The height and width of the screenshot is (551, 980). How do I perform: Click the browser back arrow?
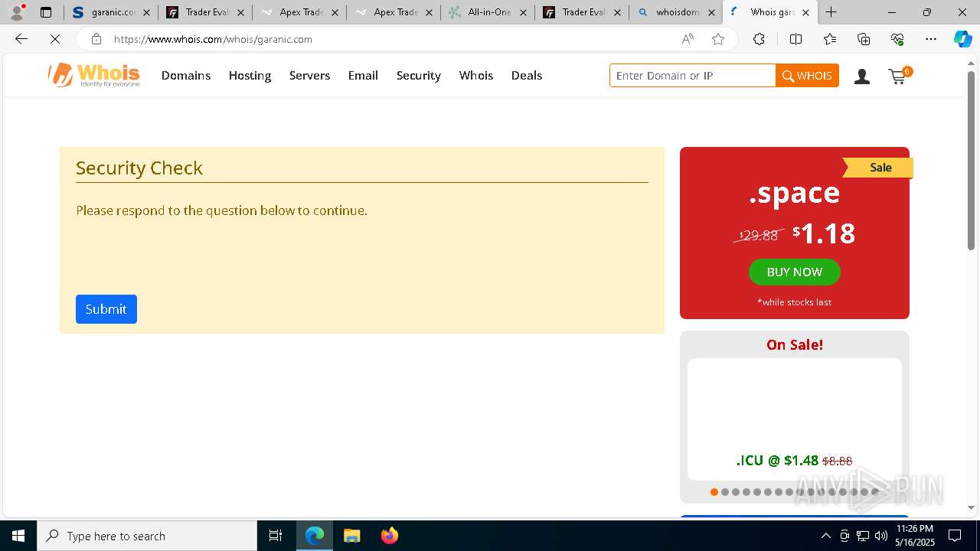point(21,39)
